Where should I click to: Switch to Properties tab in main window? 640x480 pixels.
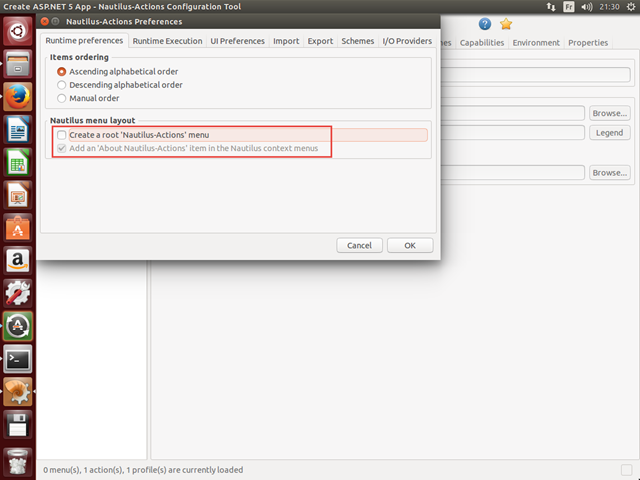588,42
